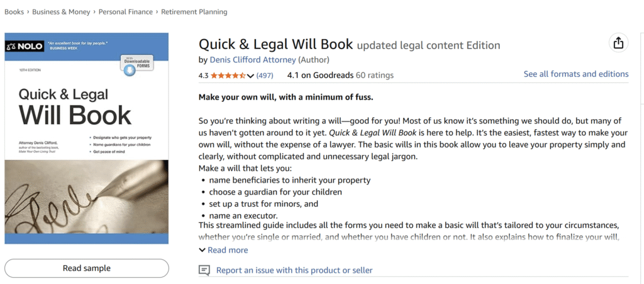Click the orange star rating icons

[x=228, y=76]
